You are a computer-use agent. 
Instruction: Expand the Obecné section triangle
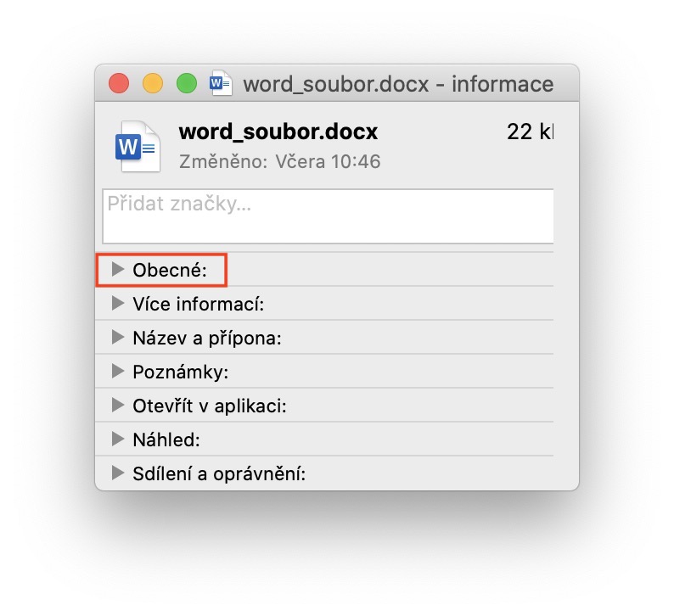pos(118,270)
